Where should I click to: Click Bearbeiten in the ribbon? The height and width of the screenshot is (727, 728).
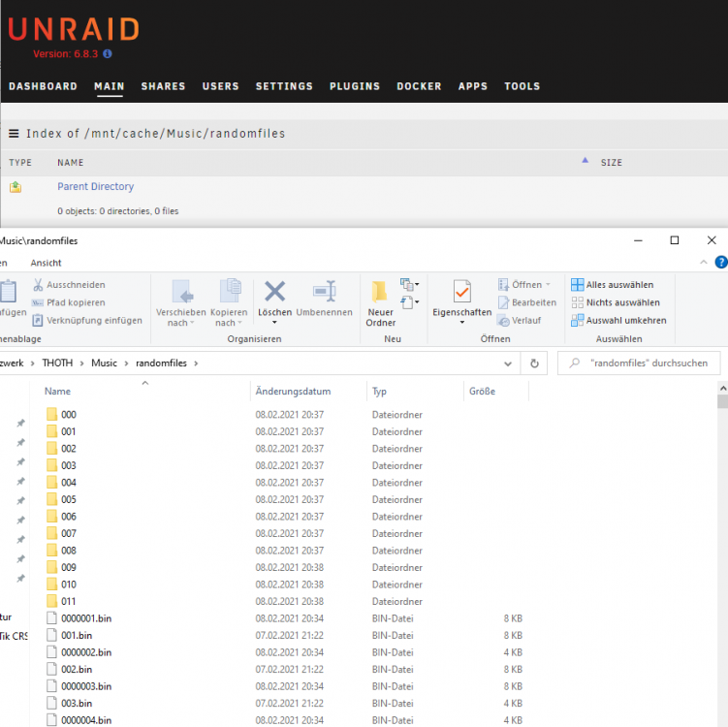527,302
